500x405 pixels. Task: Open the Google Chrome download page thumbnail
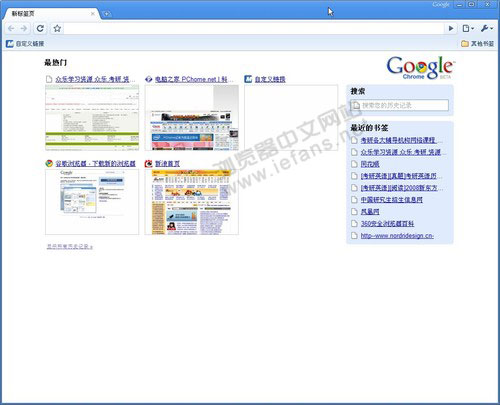[92, 202]
